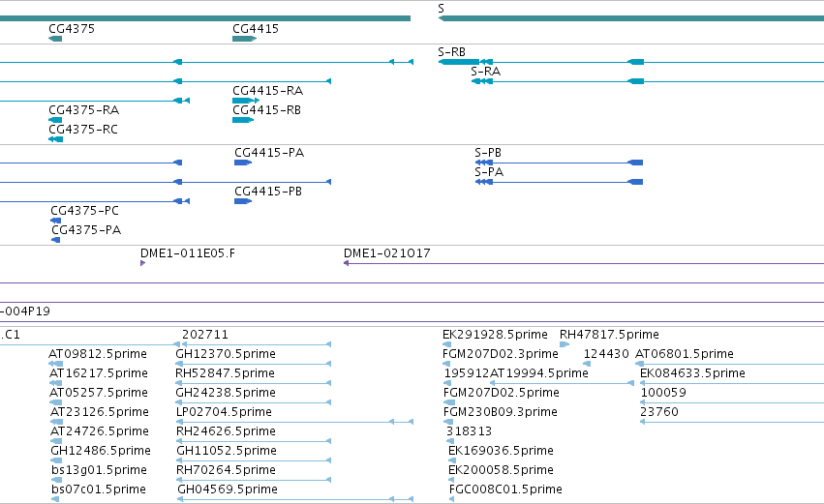Screen dimensions: 824x504
Task: Open EK291928.5prime EST label
Action: tap(495, 335)
